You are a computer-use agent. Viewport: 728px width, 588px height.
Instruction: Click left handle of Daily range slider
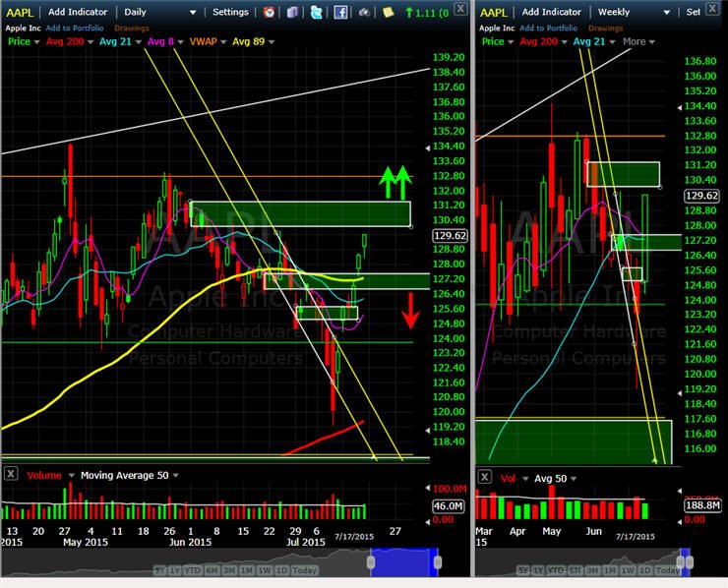pyautogui.click(x=371, y=562)
